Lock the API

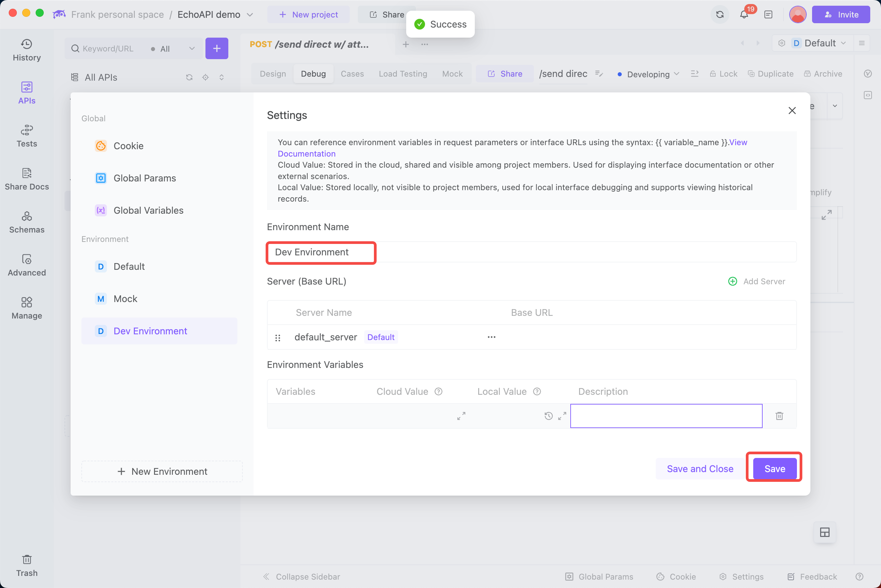click(723, 74)
